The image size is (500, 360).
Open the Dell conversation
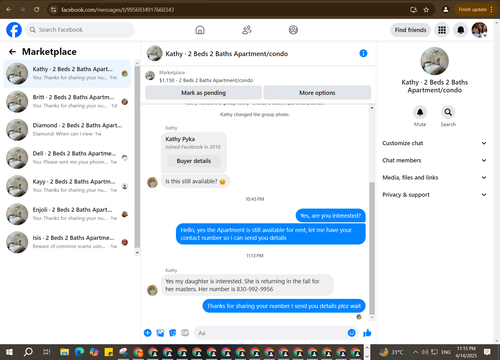tap(67, 158)
